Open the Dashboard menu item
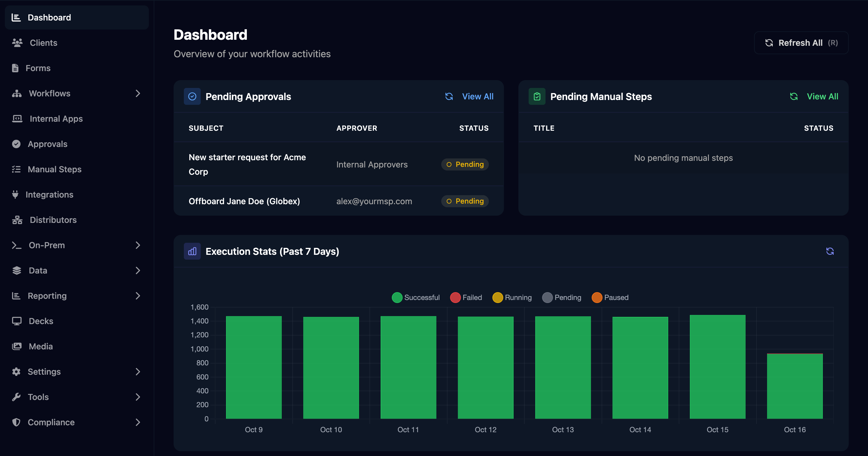868x456 pixels. tap(77, 17)
